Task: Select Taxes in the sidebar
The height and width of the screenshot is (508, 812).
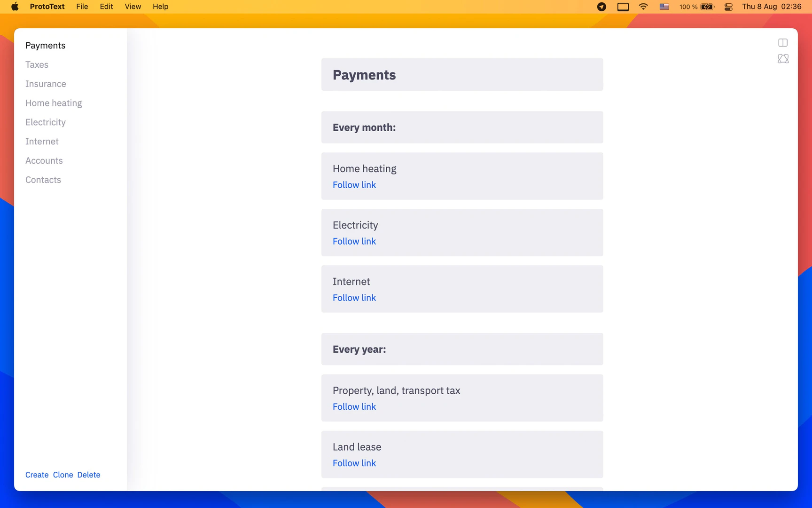Action: [37, 65]
